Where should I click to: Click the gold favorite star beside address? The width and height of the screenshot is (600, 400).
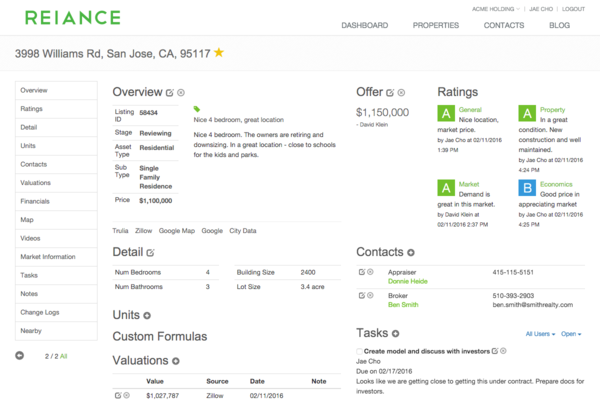(x=219, y=53)
